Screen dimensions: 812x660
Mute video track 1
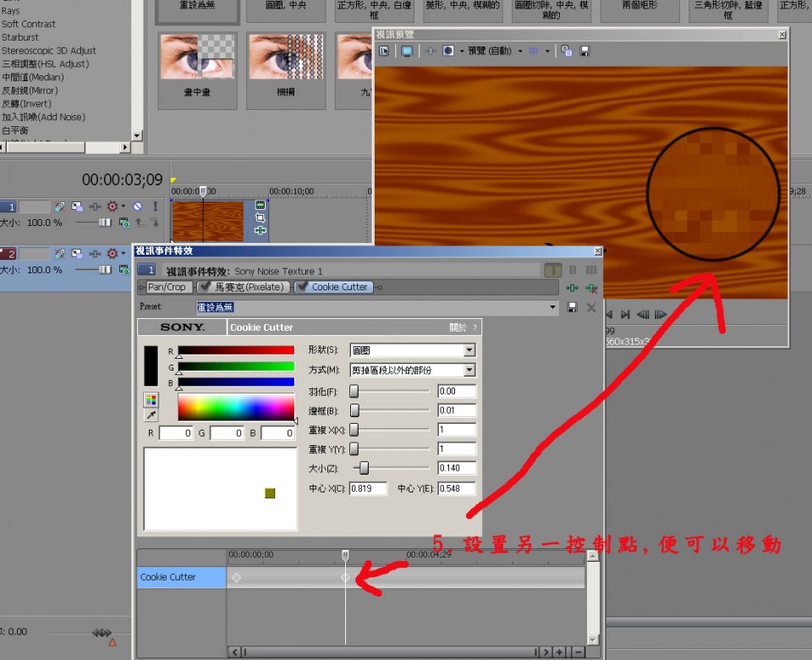(138, 206)
